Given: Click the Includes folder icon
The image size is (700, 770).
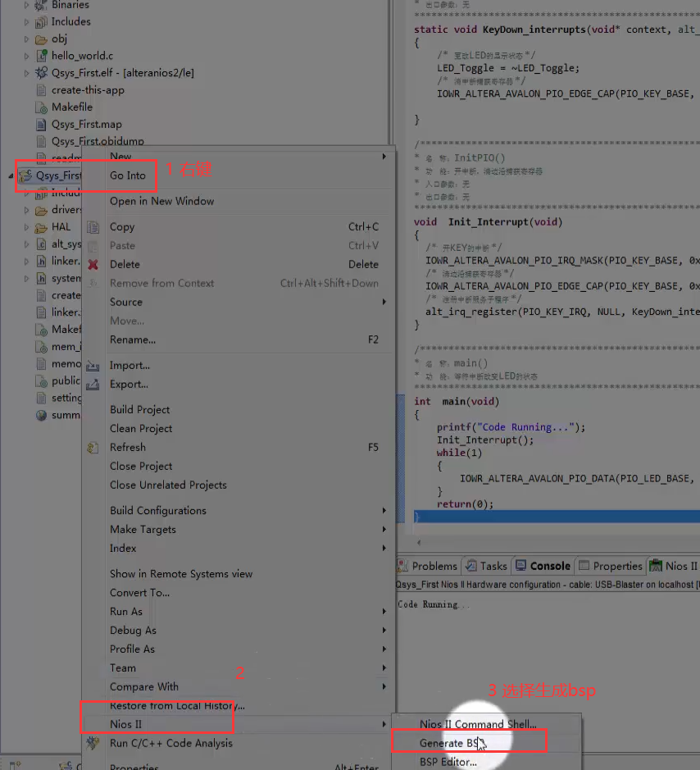Looking at the screenshot, I should click(41, 22).
